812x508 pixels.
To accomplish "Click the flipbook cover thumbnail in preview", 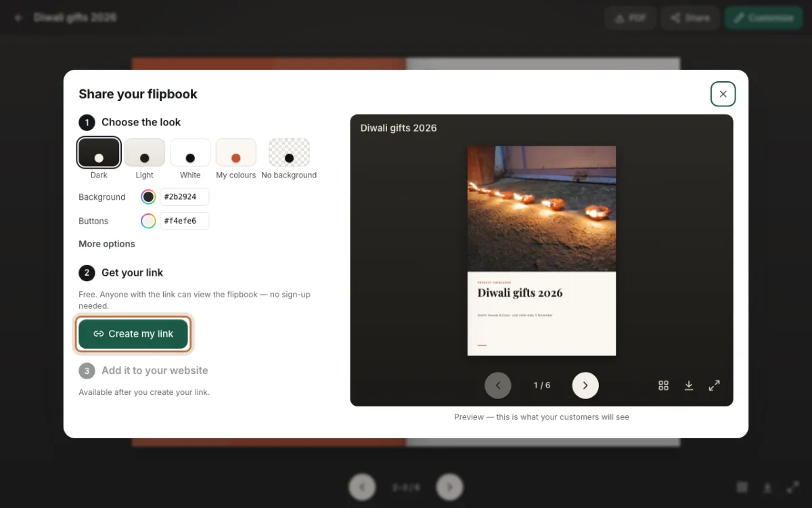I will (541, 251).
